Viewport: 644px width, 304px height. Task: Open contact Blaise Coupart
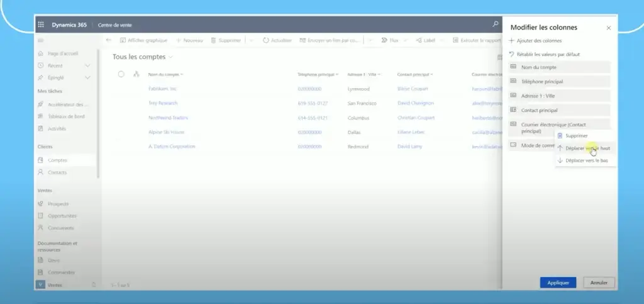(x=413, y=89)
